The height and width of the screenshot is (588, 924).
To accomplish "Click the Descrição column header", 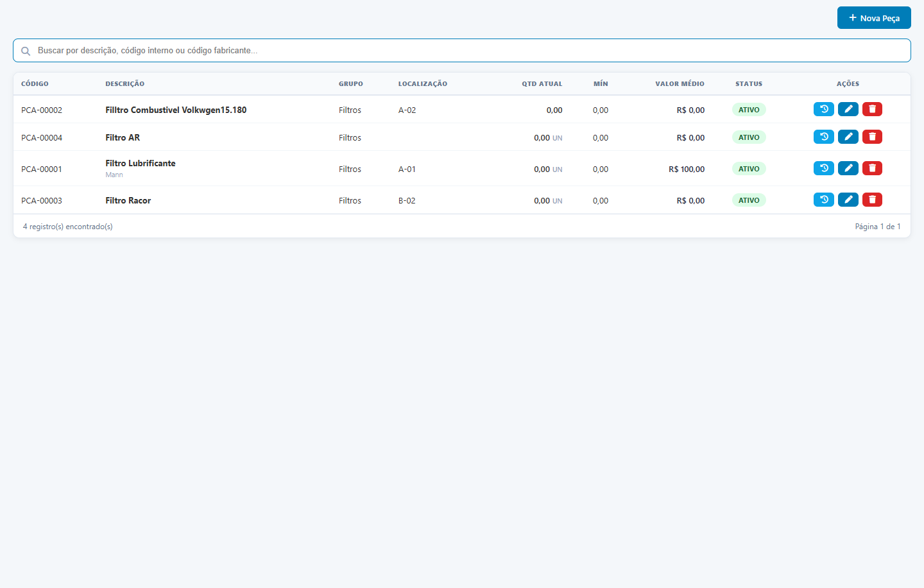I will [x=125, y=84].
